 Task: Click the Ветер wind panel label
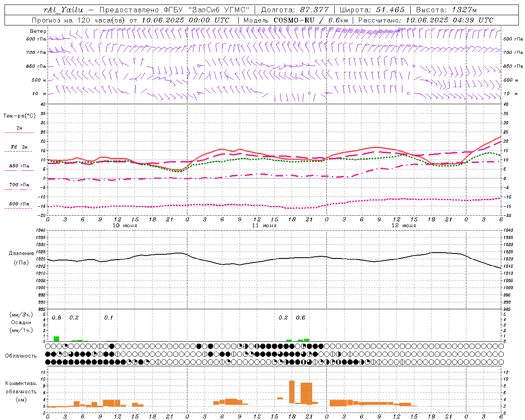(38, 31)
